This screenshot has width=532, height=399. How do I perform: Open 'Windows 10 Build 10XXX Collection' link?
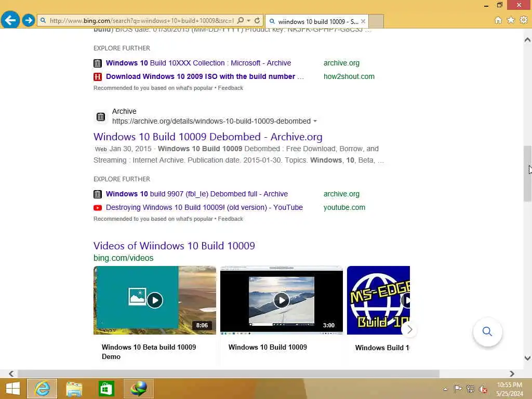pyautogui.click(x=198, y=63)
